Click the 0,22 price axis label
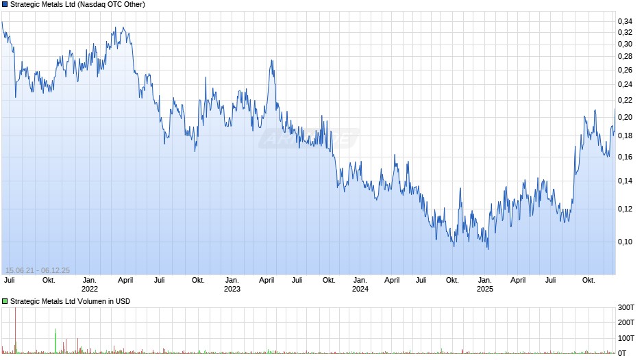The image size is (644, 360). pos(625,100)
